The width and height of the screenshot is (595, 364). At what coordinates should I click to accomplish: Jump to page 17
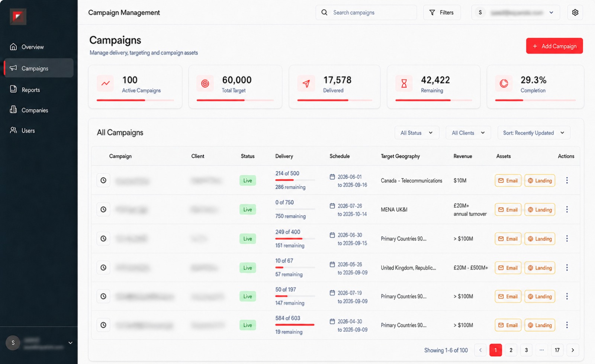[x=557, y=350]
